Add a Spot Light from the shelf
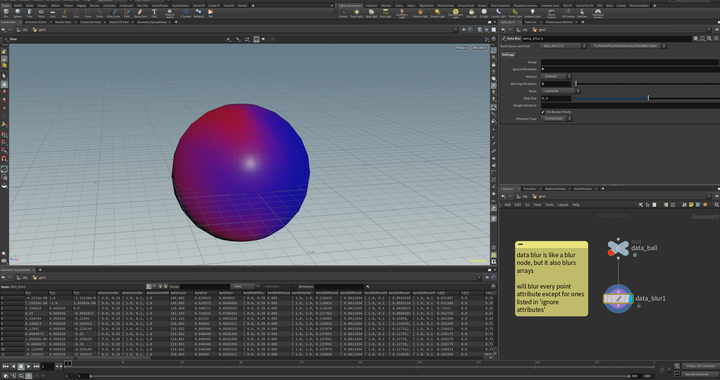This screenshot has width=720, height=380. pos(371,13)
